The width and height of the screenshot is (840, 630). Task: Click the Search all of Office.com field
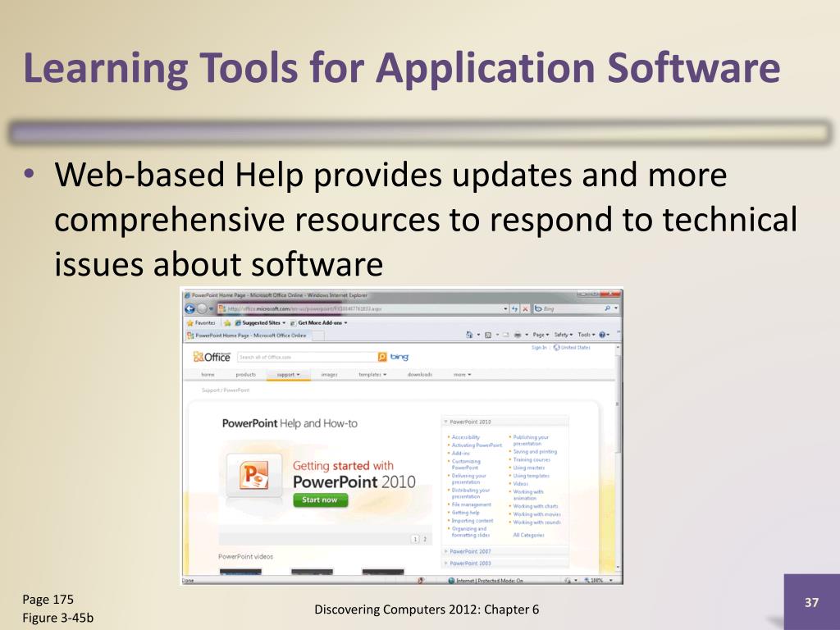coord(307,358)
